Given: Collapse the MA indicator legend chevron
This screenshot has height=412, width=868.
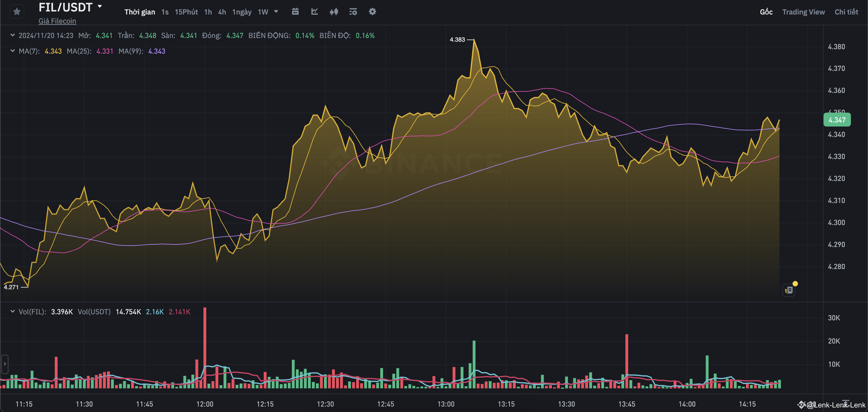Looking at the screenshot, I should pos(12,51).
